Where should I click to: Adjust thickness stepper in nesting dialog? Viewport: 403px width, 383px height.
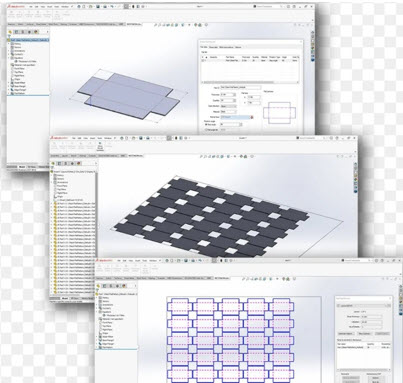tap(235, 95)
